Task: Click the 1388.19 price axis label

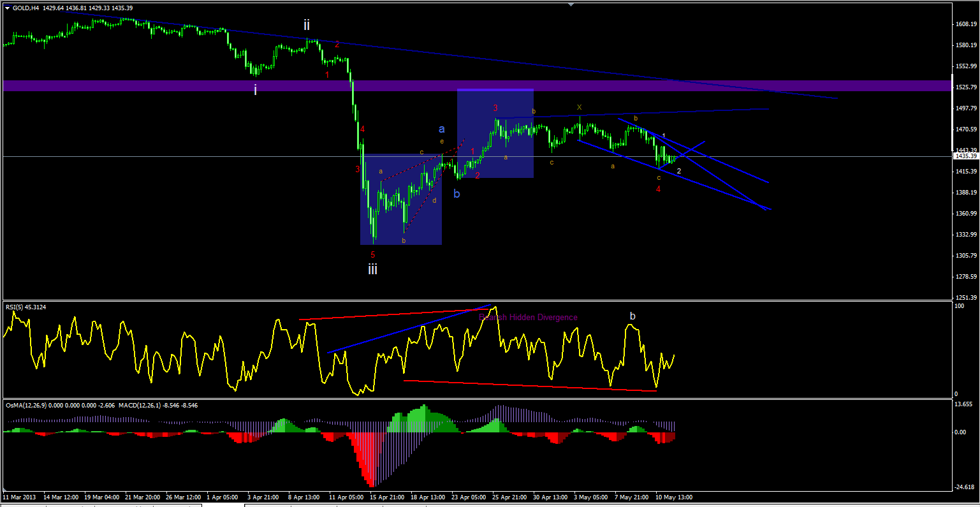Action: click(x=967, y=193)
